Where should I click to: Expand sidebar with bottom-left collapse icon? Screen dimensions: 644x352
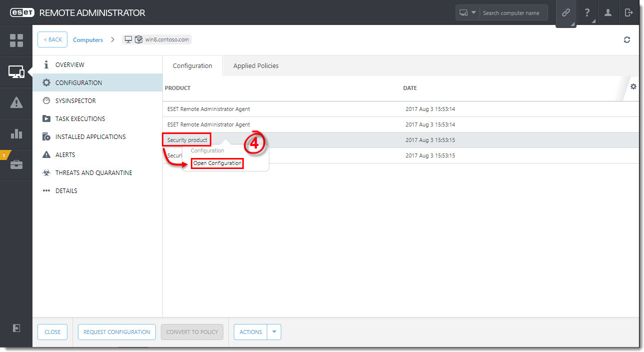pos(16,328)
